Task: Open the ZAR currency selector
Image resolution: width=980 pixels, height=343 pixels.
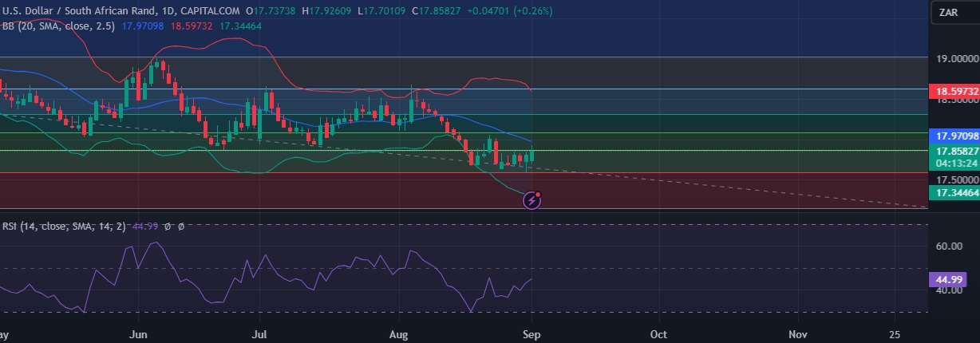Action: coord(954,13)
